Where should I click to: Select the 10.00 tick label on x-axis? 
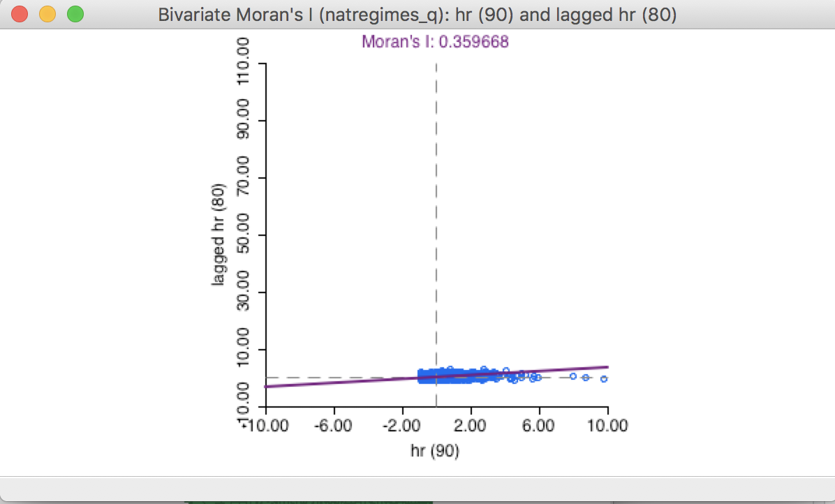607,424
